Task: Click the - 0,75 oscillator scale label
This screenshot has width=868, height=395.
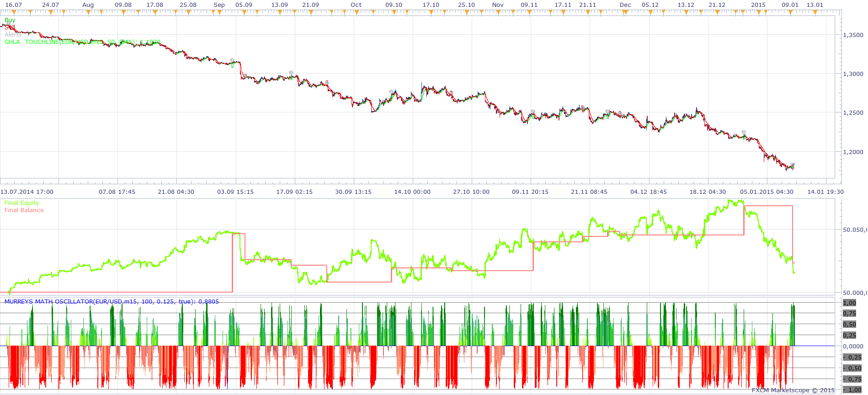Action: [x=852, y=379]
